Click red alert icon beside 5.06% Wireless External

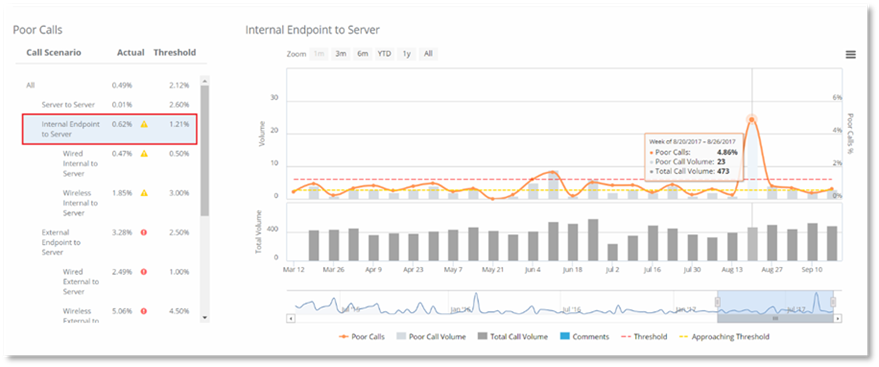(144, 311)
